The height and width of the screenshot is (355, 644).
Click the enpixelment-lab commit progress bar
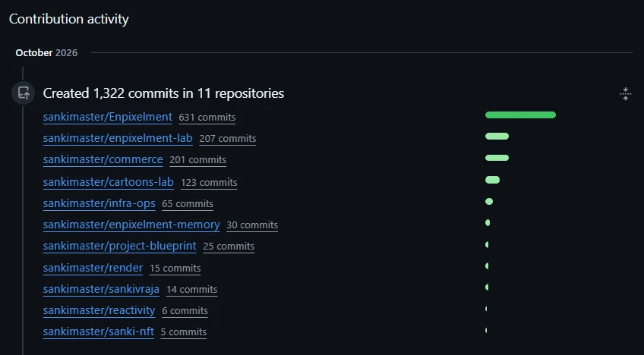497,137
